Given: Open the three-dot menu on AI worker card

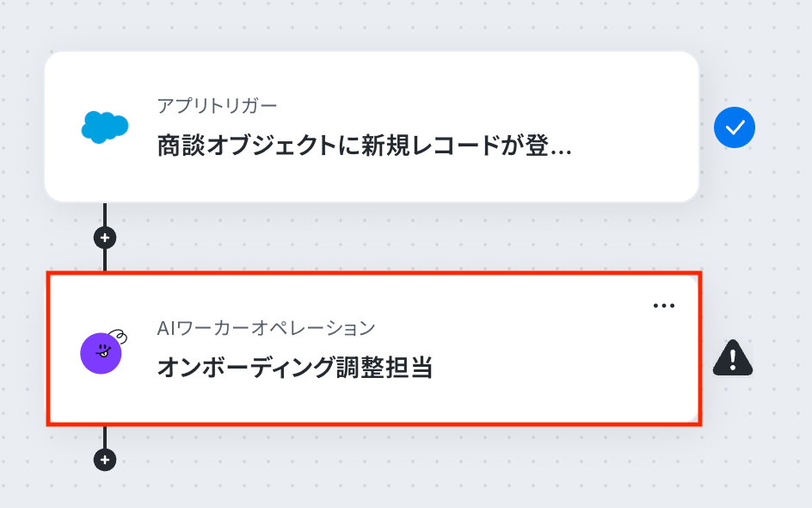Looking at the screenshot, I should pyautogui.click(x=664, y=306).
